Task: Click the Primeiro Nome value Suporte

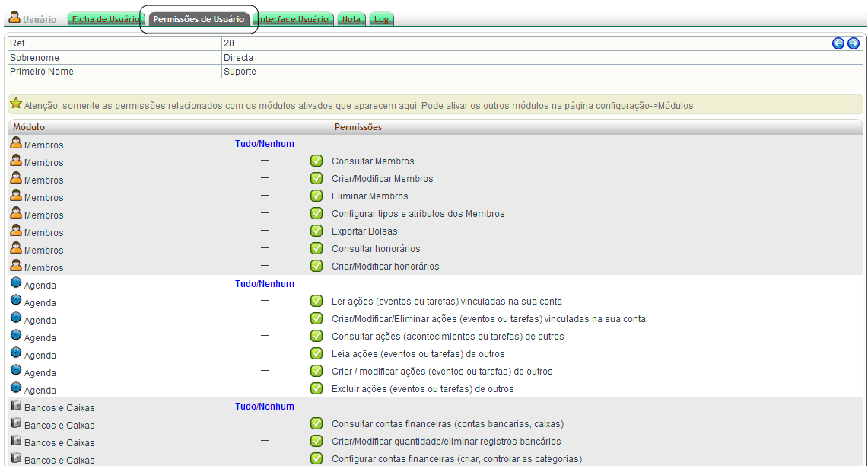Action: [x=240, y=72]
